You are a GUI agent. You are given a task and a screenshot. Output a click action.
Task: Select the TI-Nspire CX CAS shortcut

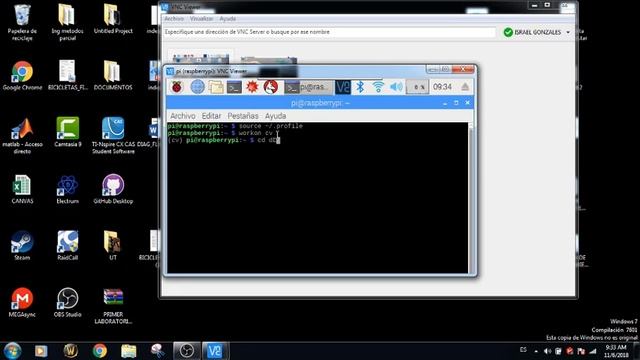113,136
